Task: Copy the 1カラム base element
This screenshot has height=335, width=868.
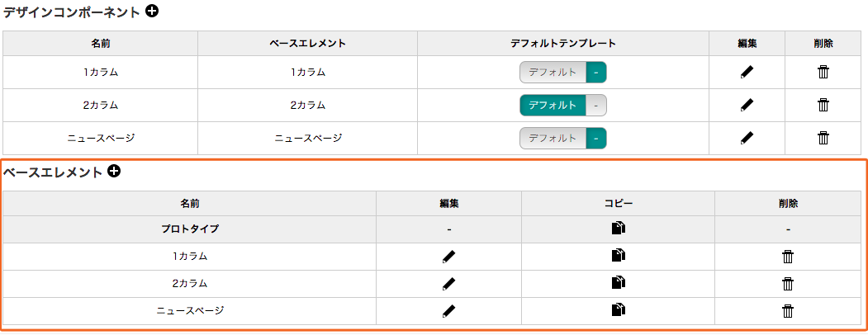Action: click(618, 256)
